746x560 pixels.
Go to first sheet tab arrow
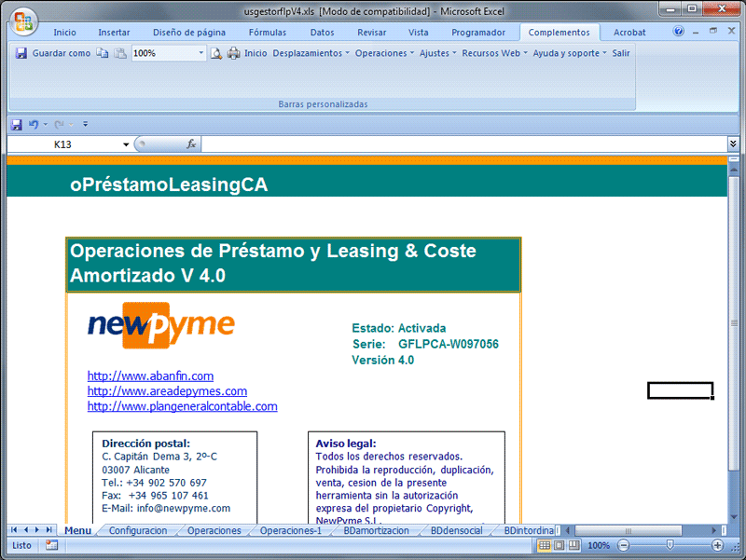coord(14,529)
